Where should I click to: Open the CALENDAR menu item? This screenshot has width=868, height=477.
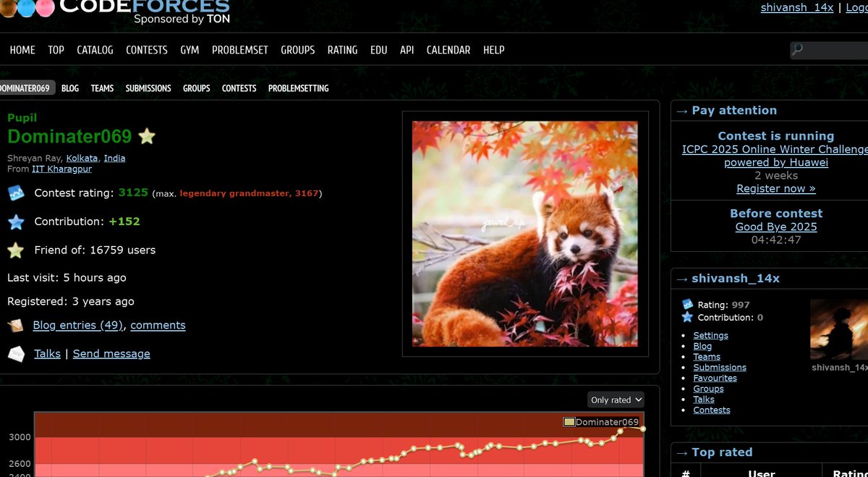click(448, 50)
